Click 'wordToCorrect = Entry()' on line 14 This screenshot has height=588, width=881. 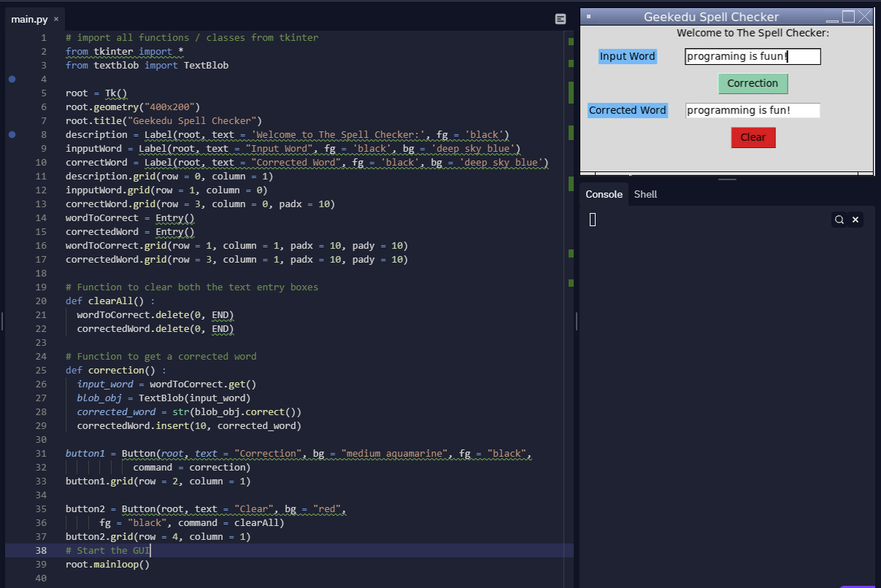pos(130,217)
